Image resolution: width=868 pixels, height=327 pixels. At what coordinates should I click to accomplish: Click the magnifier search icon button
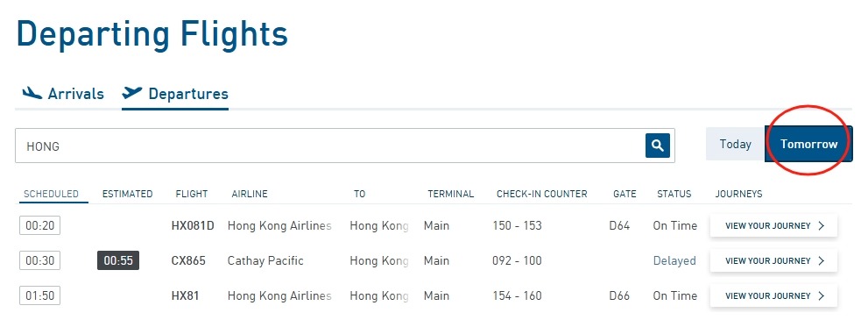click(x=658, y=146)
